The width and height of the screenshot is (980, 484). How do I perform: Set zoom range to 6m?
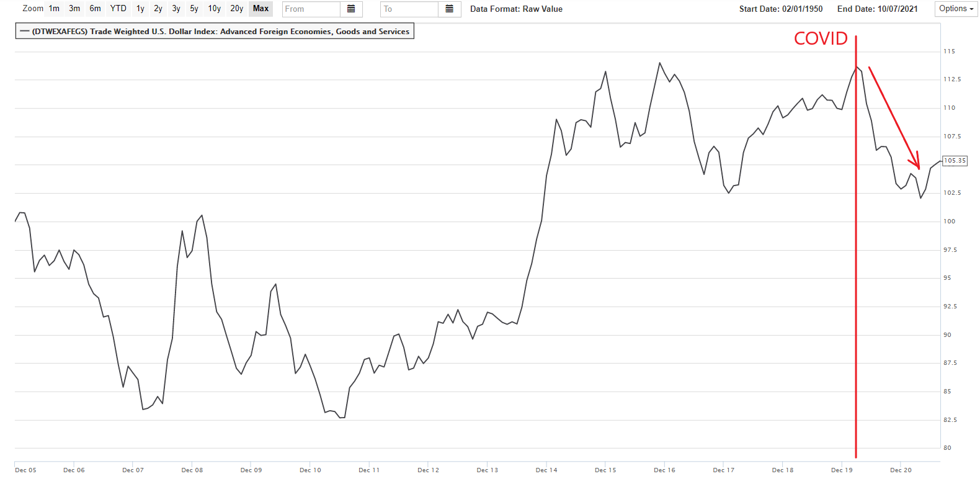(x=95, y=9)
